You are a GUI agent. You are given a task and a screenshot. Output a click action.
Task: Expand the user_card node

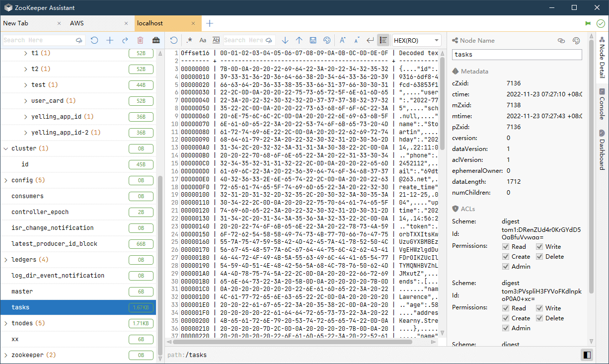(x=26, y=101)
